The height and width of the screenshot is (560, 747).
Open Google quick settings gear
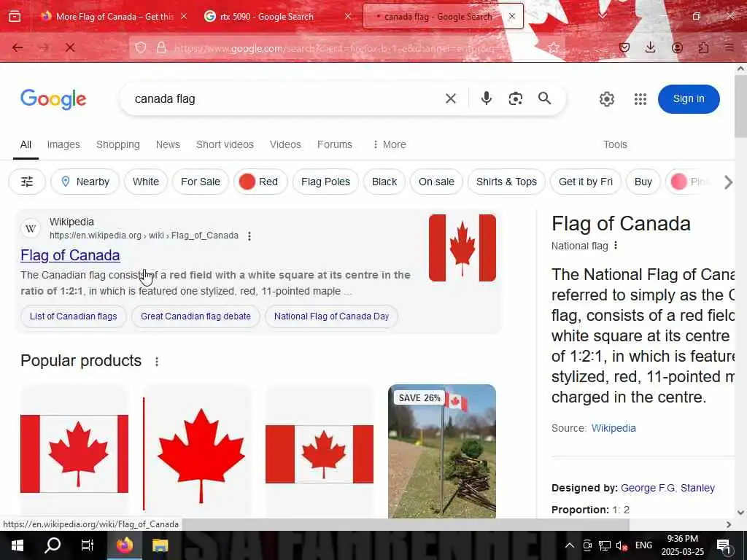point(606,99)
